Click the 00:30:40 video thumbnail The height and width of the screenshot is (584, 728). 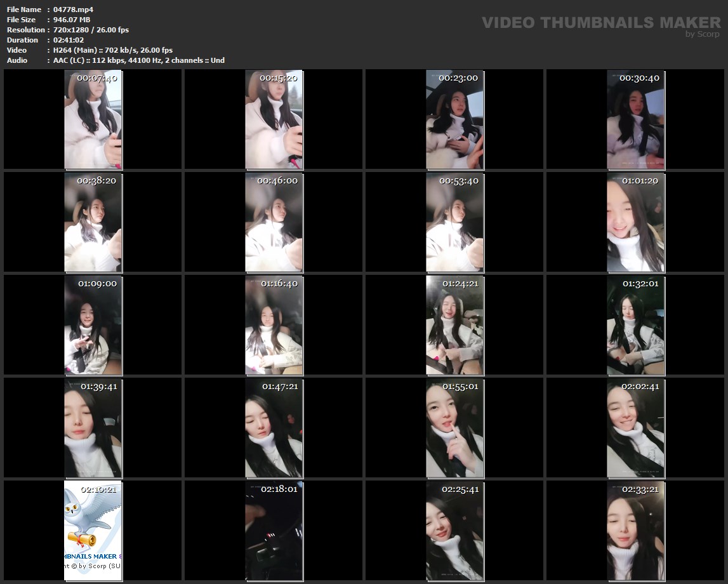click(635, 119)
